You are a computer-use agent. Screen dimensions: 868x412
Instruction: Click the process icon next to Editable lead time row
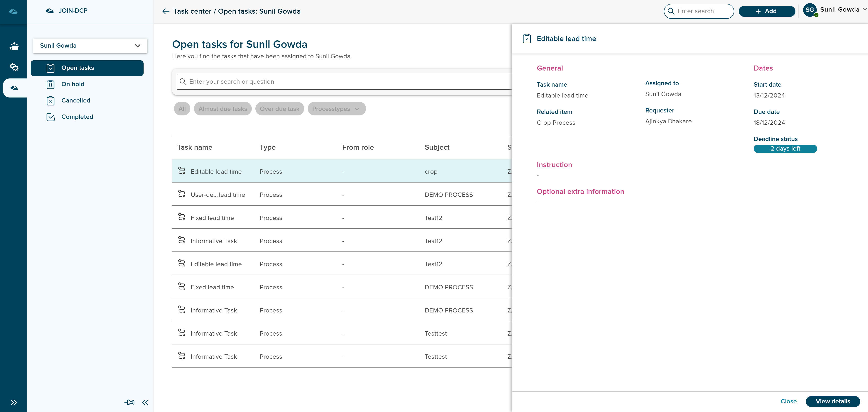tap(182, 171)
